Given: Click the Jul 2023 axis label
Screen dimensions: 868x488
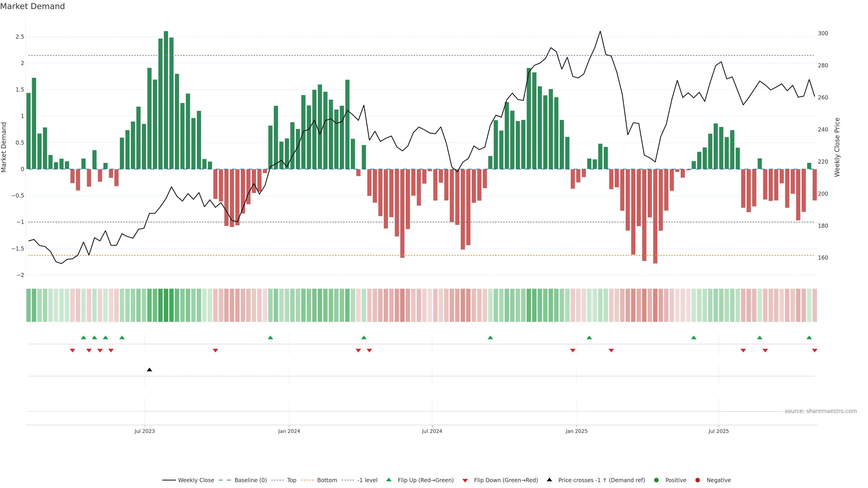Looking at the screenshot, I should tap(145, 431).
